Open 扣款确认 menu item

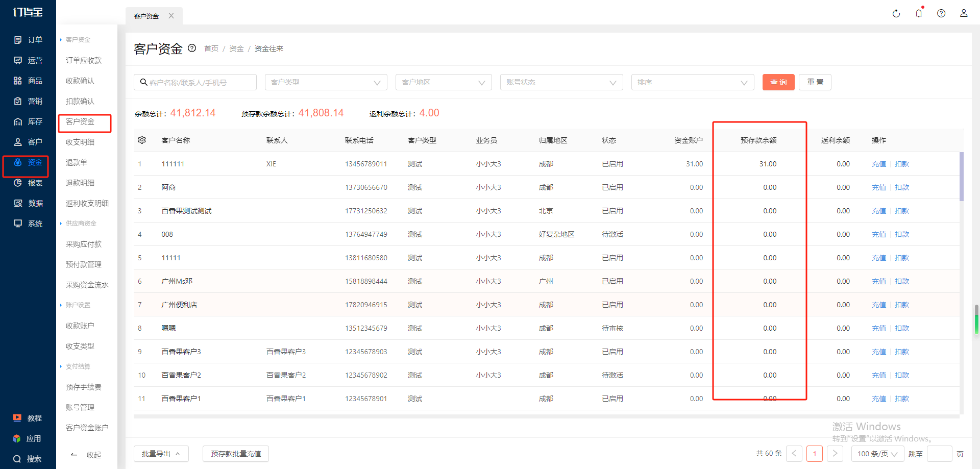coord(80,101)
